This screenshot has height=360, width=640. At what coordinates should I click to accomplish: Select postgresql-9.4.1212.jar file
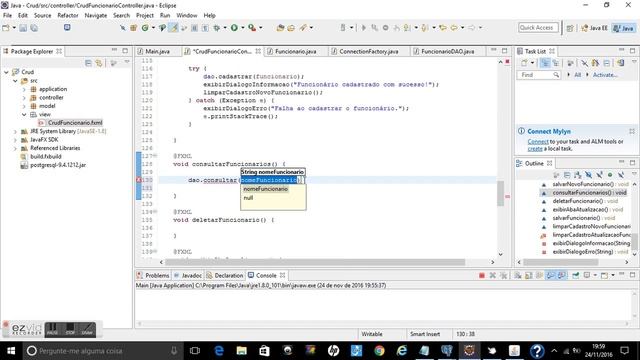click(58, 165)
